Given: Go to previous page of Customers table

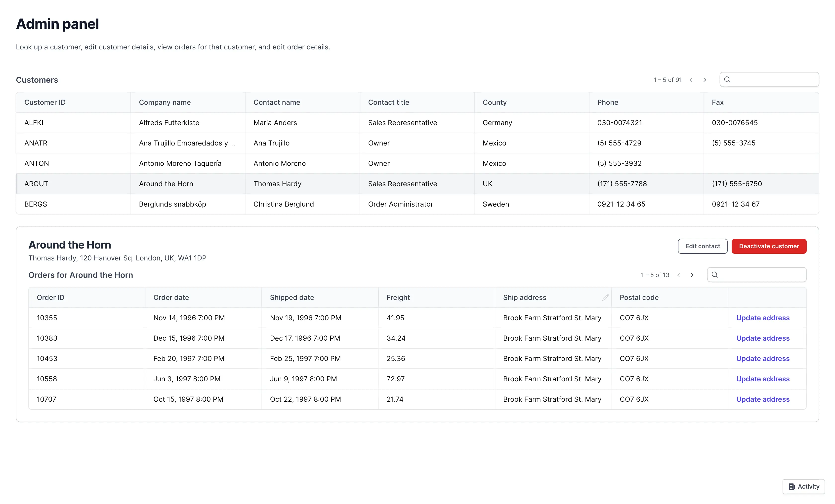Looking at the screenshot, I should click(691, 80).
